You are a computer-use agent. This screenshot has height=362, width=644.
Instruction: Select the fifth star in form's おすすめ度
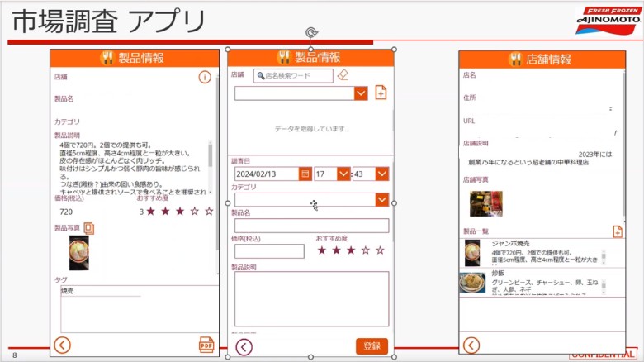click(380, 250)
